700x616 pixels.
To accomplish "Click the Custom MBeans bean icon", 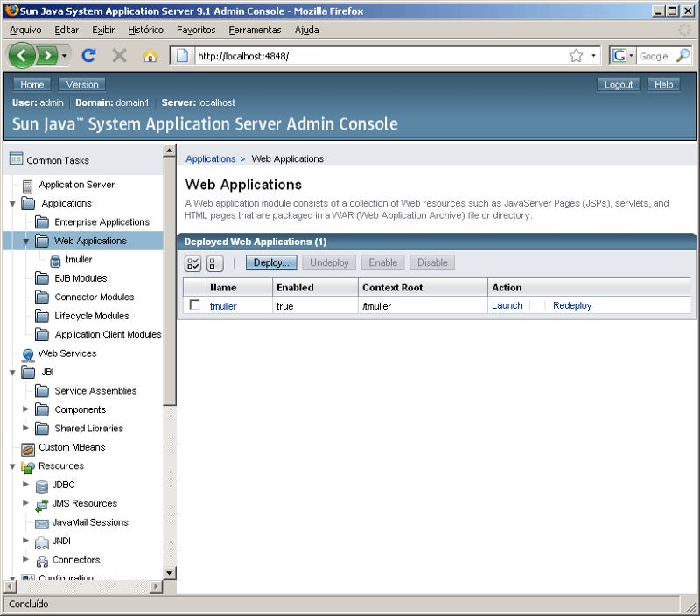I will click(x=28, y=449).
